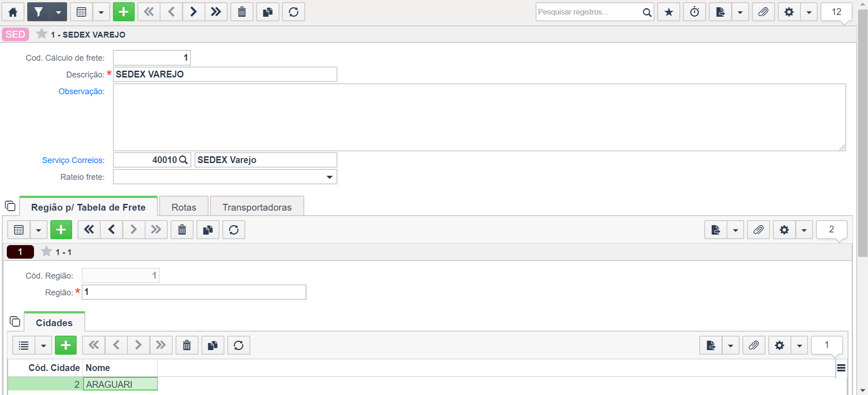Screen dimensions: 868x395
Task: Switch Cidades to list view
Action: 24,345
